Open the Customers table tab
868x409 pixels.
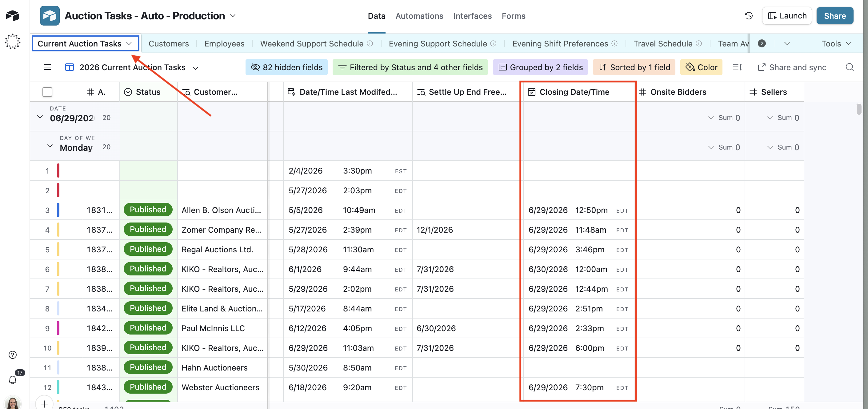169,43
